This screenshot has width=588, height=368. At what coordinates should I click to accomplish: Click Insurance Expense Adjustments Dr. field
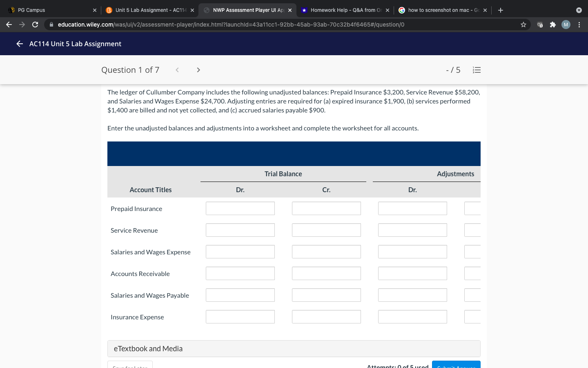pyautogui.click(x=412, y=317)
